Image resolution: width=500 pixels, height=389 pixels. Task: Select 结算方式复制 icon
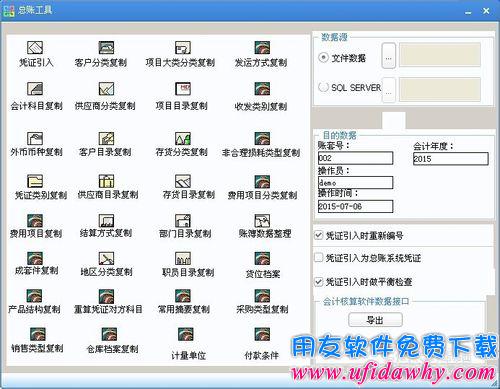106,220
